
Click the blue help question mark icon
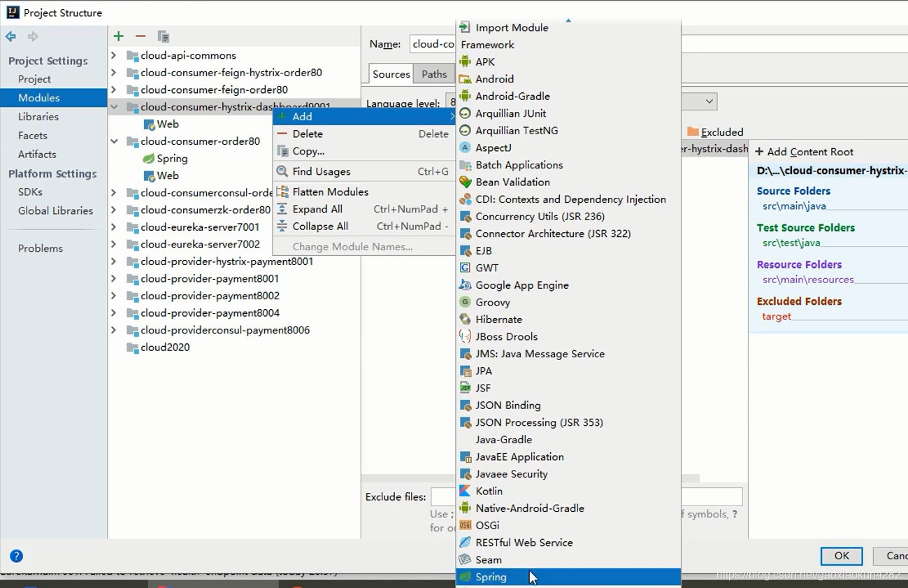coord(17,557)
